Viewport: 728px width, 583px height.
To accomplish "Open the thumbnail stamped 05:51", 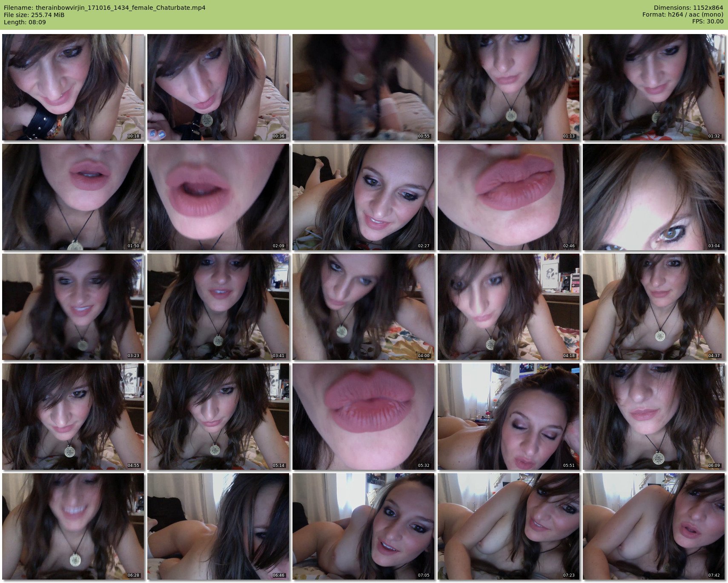I will click(509, 417).
